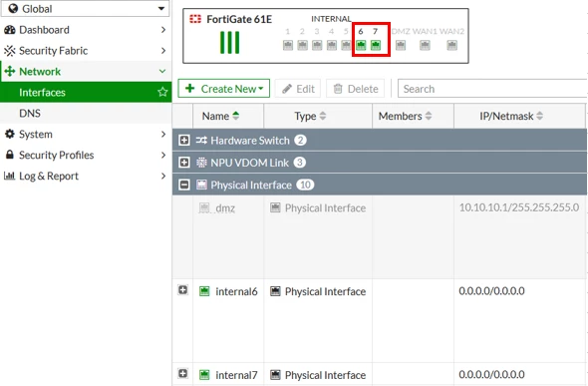The image size is (588, 386).
Task: Click the Global globe icon
Action: [x=13, y=8]
